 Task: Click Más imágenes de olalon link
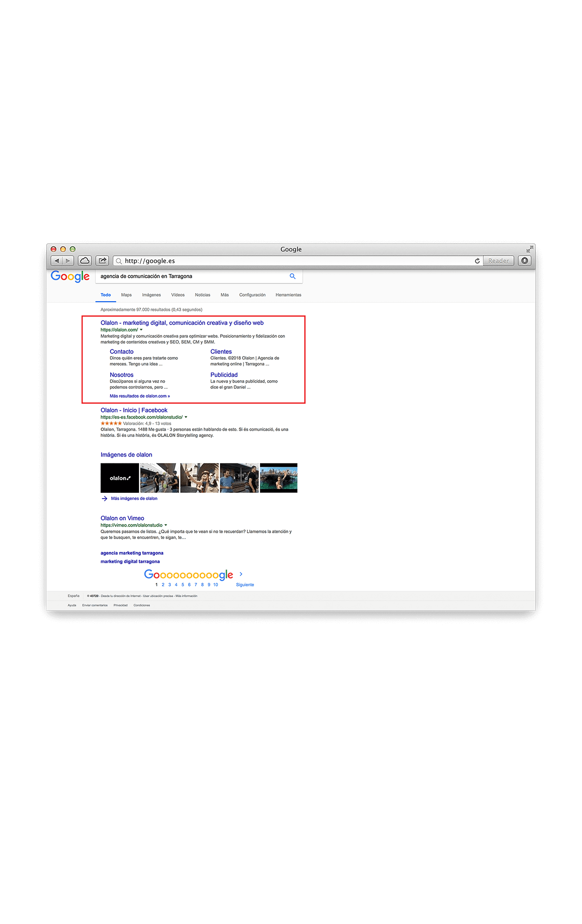pos(134,499)
